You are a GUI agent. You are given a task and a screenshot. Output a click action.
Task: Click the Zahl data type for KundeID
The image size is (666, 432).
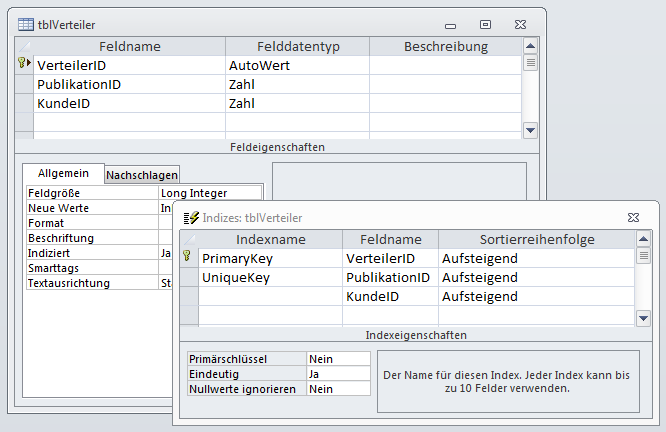[297, 103]
